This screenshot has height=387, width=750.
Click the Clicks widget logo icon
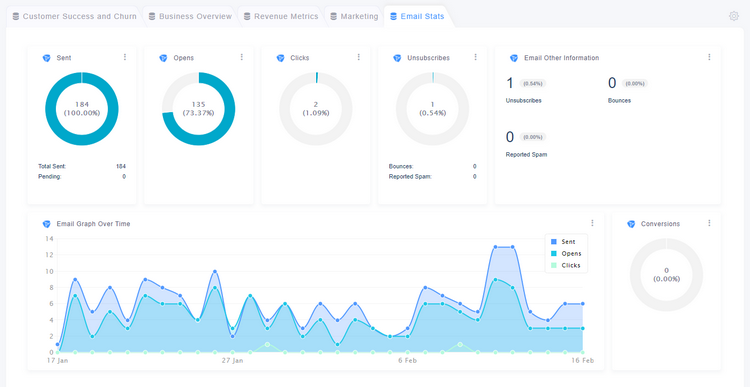[280, 58]
